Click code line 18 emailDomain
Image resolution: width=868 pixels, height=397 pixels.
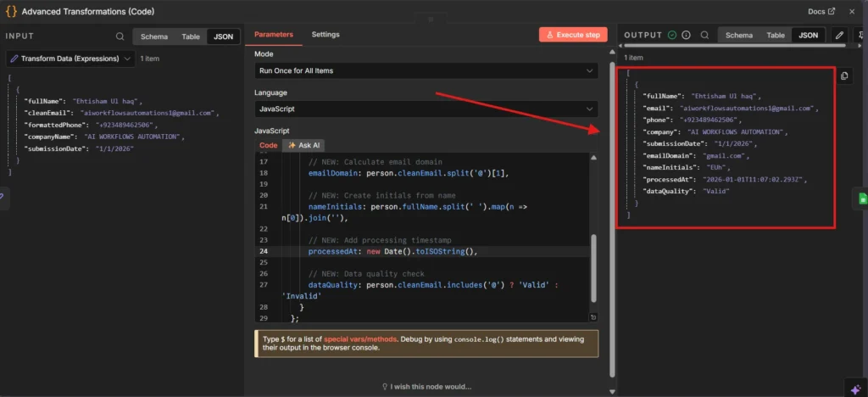point(409,173)
